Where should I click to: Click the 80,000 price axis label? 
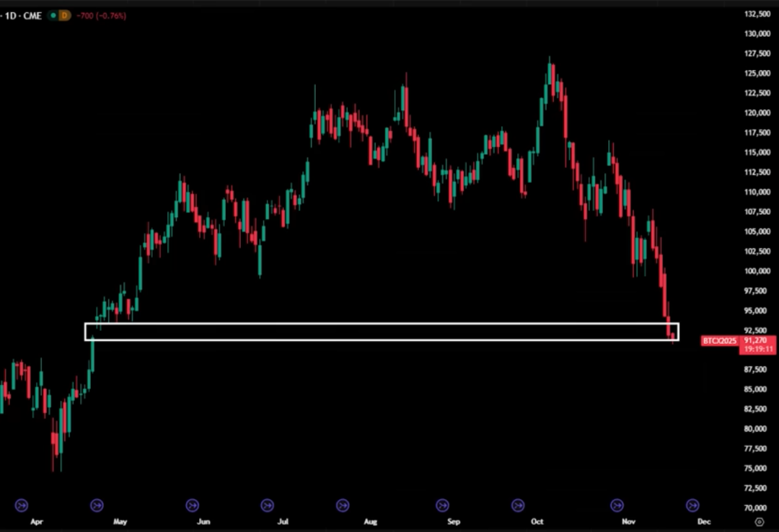[755, 429]
